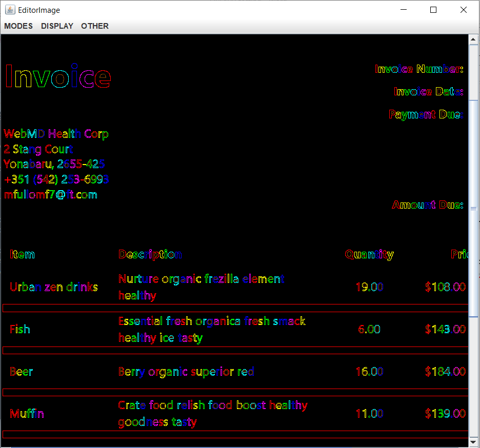The height and width of the screenshot is (448, 480).
Task: Click the 11.00 quantity for Muffin
Action: (369, 414)
